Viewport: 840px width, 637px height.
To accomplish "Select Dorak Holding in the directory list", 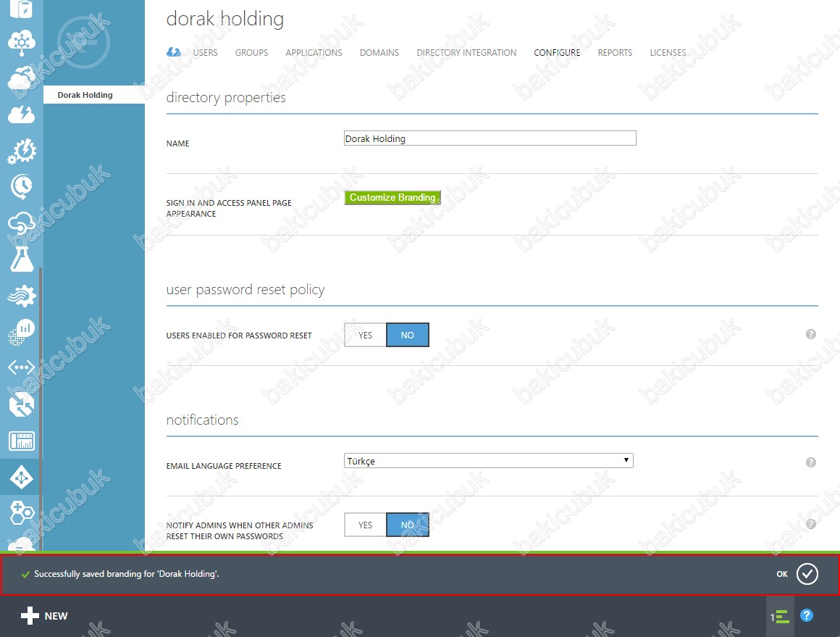I will point(93,95).
